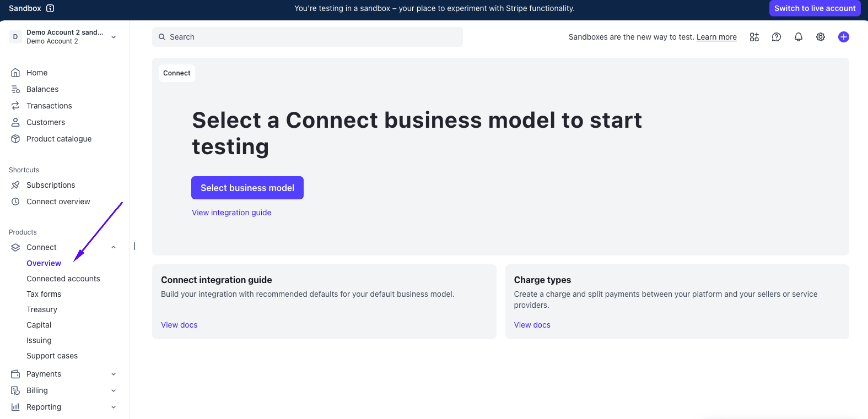Viewport: 868px width, 419px height.
Task: Open notifications bell icon
Action: tap(799, 37)
